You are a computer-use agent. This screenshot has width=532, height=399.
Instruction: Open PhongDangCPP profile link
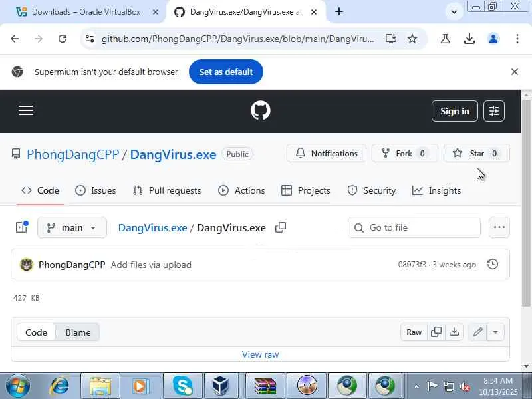73,154
